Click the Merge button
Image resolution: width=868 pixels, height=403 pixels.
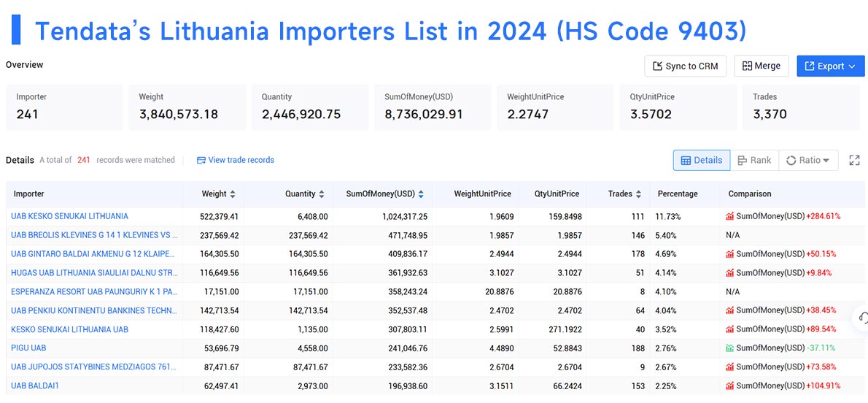[x=762, y=66]
